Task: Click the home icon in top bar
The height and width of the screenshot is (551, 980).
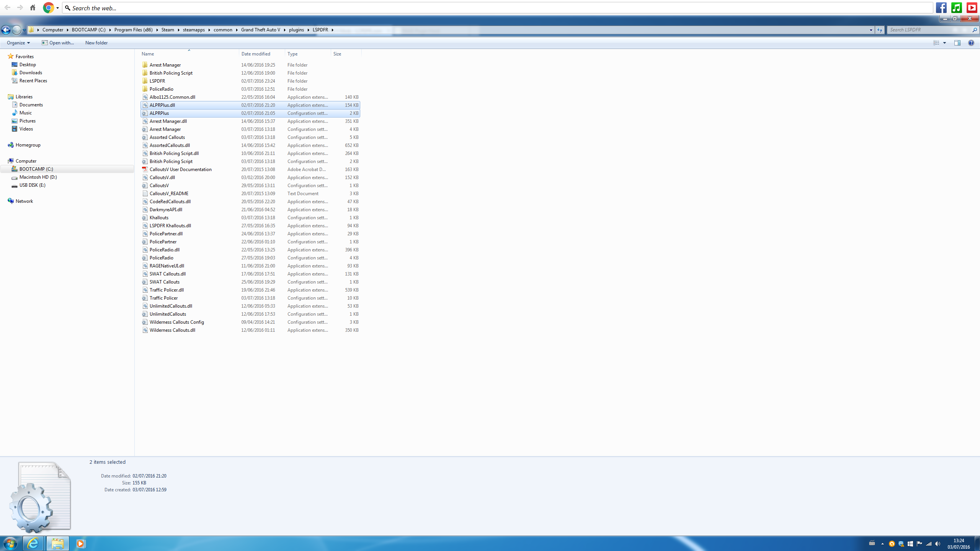Action: click(33, 8)
